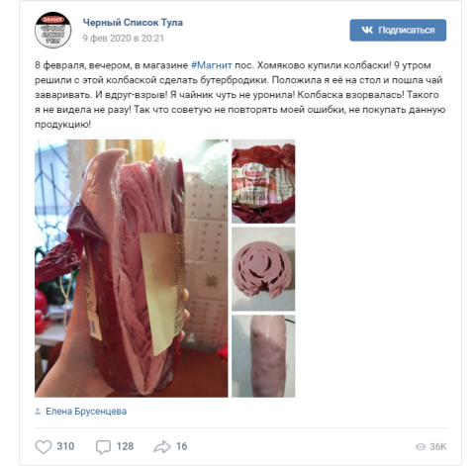View large photo of burst sausage
The height and width of the screenshot is (466, 476).
[132, 268]
